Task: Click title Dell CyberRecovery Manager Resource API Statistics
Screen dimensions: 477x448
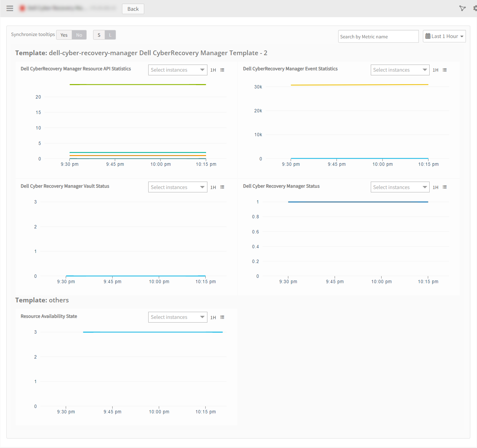Action: [76, 69]
